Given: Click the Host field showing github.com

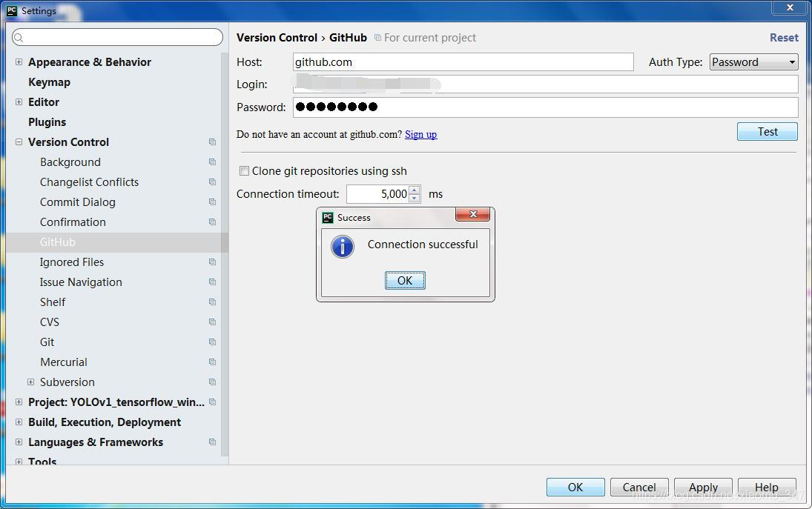Looking at the screenshot, I should pyautogui.click(x=463, y=62).
